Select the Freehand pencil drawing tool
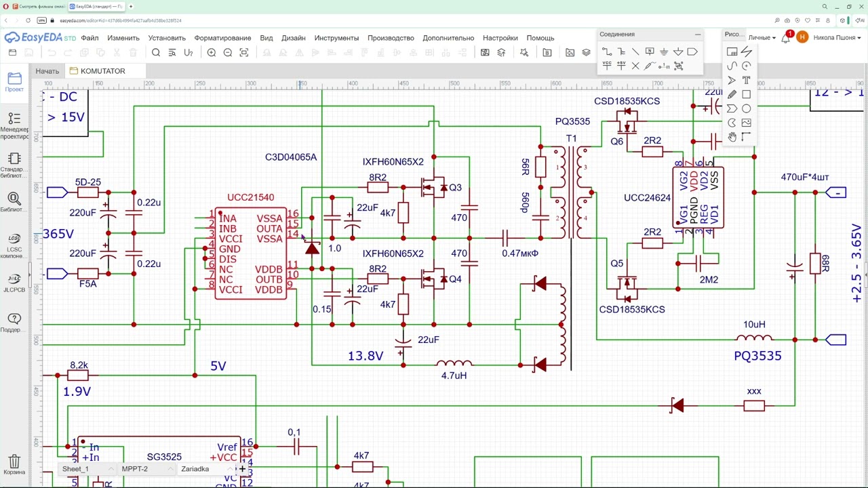Screen dimensions: 868x488 click(732, 94)
